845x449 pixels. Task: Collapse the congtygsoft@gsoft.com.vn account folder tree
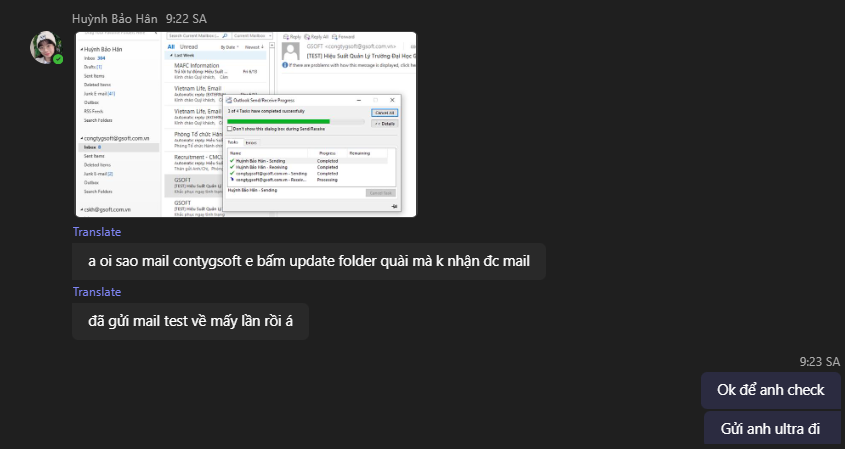81,138
